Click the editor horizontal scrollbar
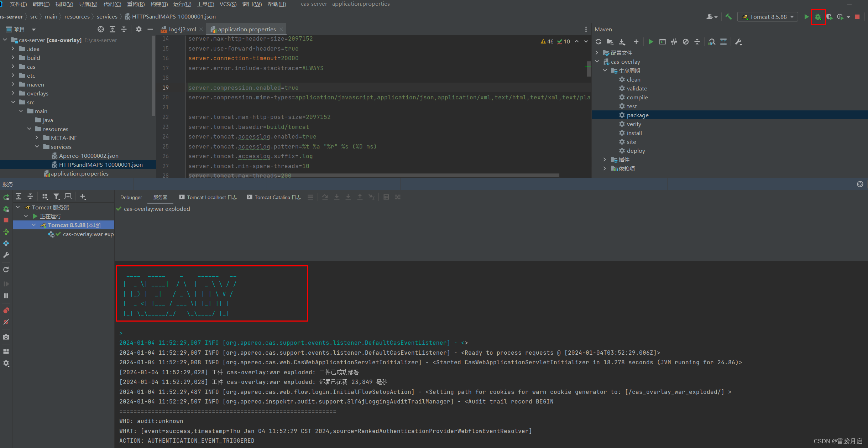The height and width of the screenshot is (448, 868). point(373,175)
